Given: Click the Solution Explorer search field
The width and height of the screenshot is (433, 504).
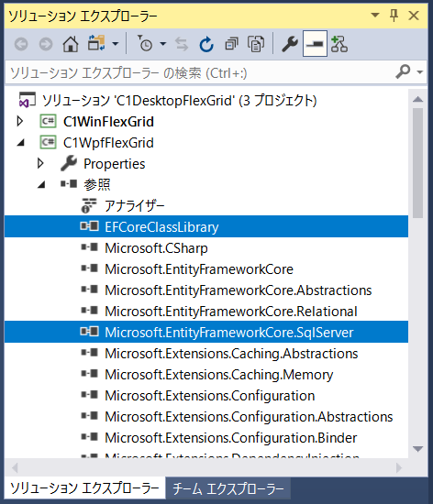Looking at the screenshot, I should pos(199,72).
